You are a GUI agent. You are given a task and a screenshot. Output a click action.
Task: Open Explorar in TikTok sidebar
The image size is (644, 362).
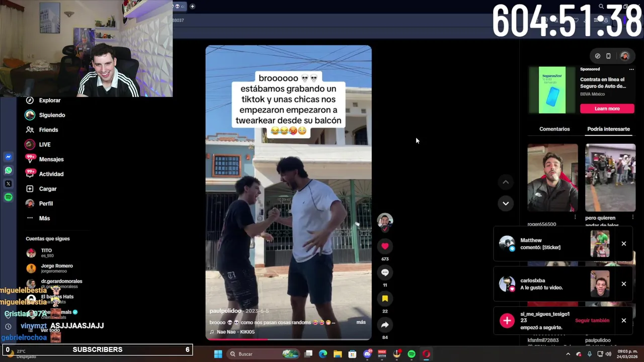click(44, 100)
